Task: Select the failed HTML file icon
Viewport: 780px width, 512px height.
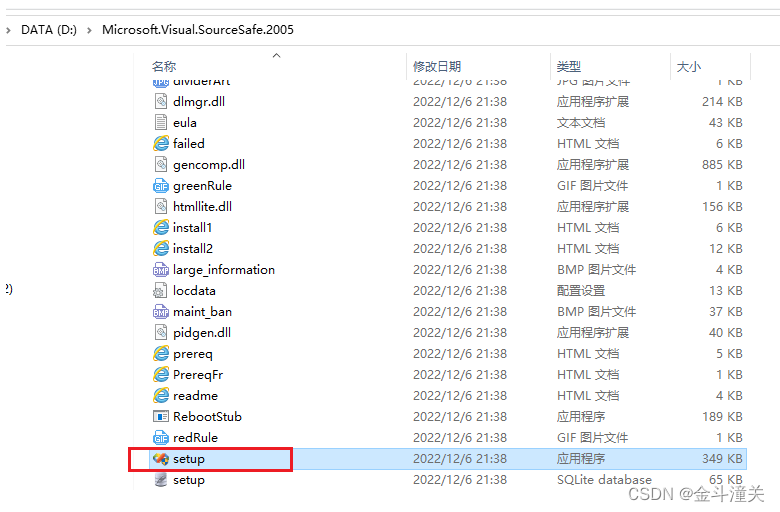Action: [161, 143]
